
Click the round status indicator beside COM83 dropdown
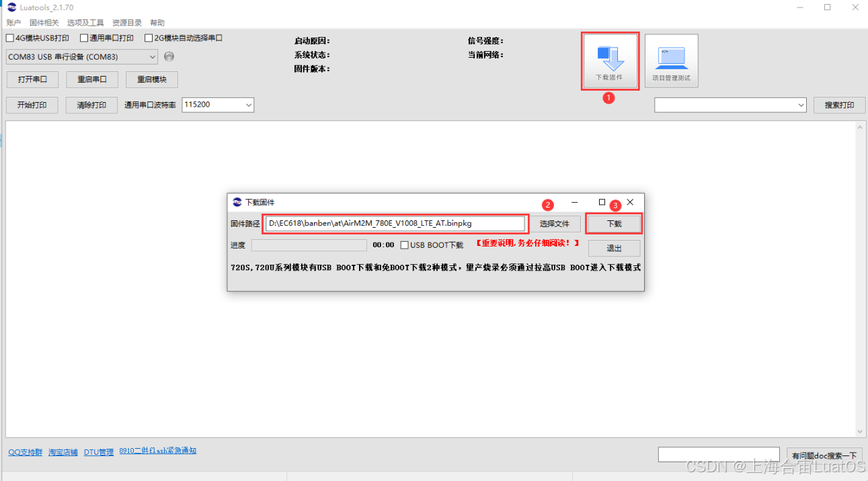pos(169,56)
